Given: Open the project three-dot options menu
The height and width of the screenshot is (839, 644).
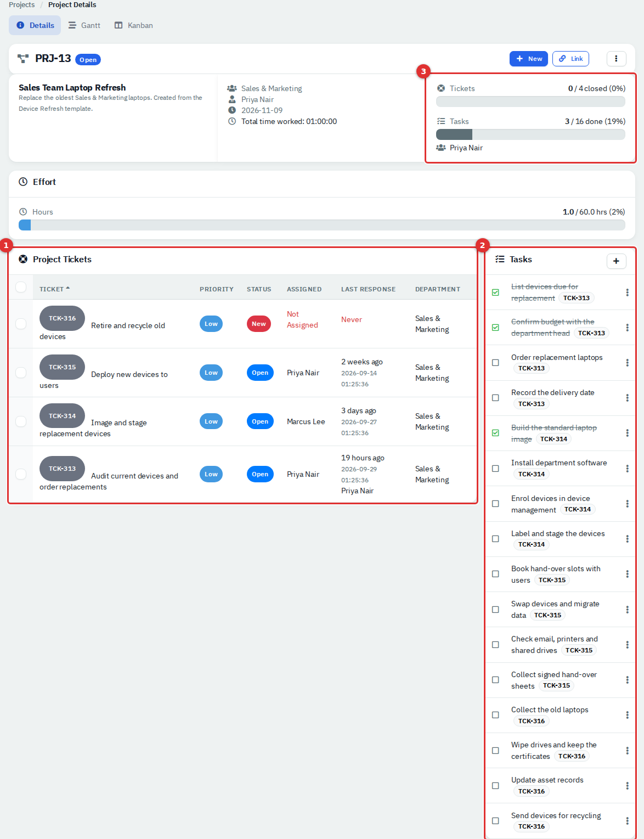Looking at the screenshot, I should point(616,59).
